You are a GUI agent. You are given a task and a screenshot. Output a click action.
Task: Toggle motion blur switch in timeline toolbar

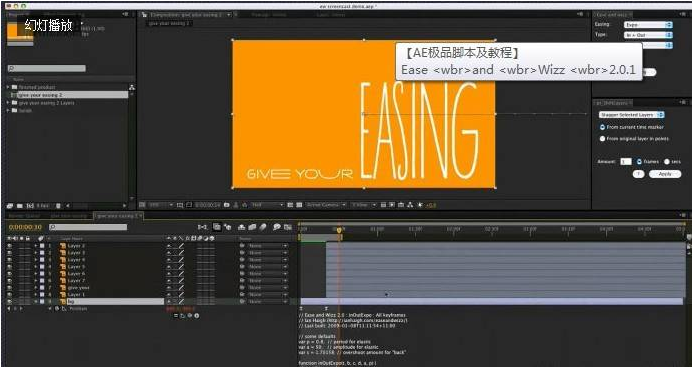point(263,227)
